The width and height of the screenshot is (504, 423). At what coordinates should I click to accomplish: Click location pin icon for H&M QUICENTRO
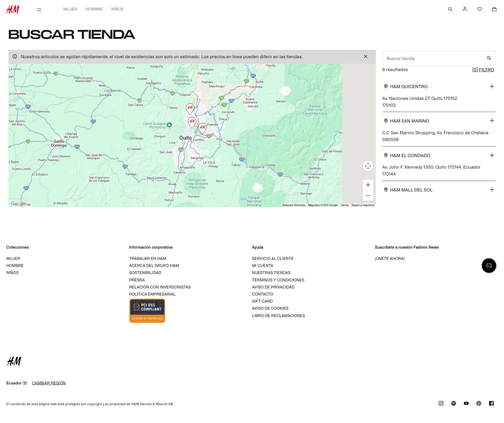tap(386, 86)
